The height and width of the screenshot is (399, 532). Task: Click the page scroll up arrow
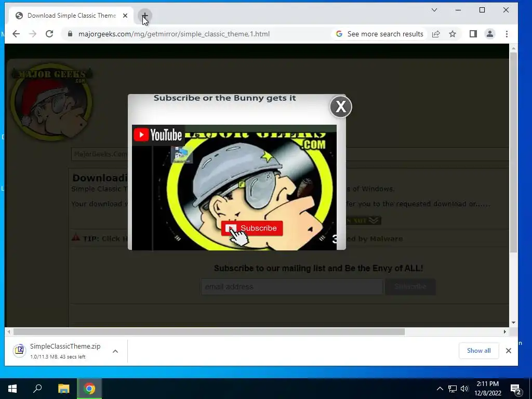click(x=513, y=48)
